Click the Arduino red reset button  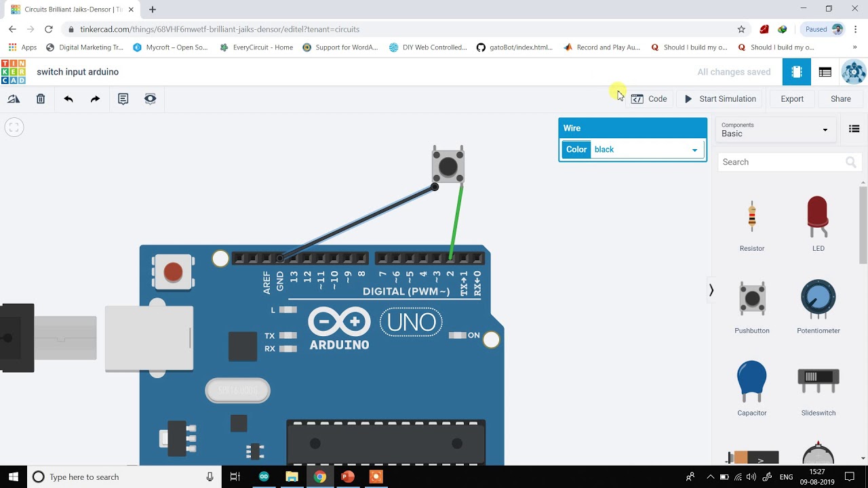pyautogui.click(x=173, y=272)
